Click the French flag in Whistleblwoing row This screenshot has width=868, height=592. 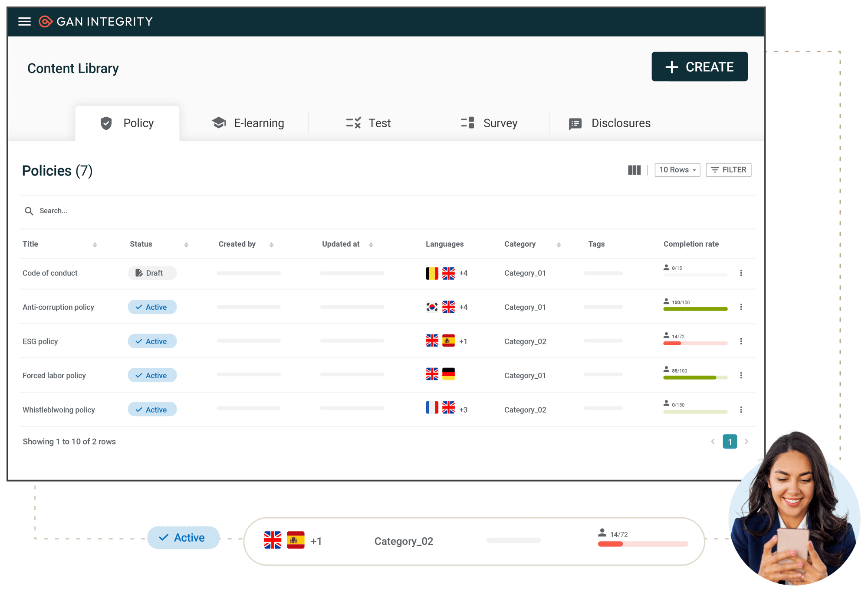(432, 407)
